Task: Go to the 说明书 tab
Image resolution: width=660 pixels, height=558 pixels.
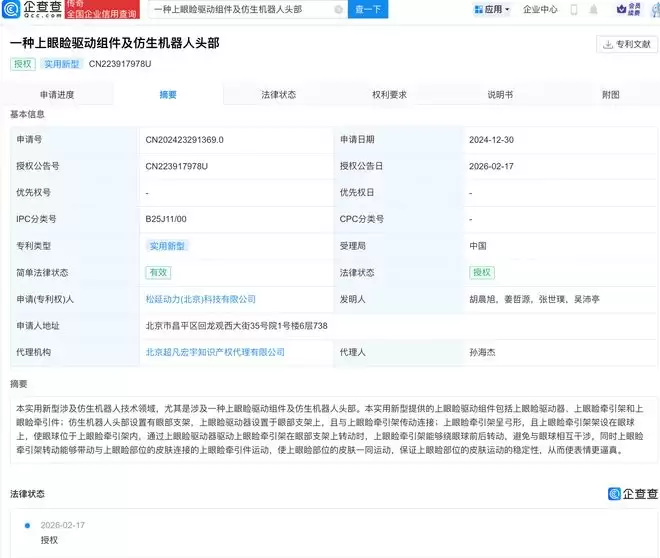Action: [500, 95]
